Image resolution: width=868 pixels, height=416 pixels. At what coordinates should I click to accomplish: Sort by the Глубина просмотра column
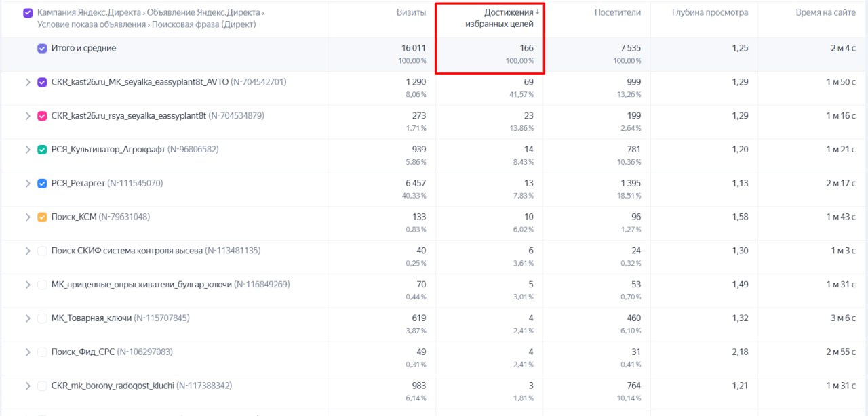[710, 13]
